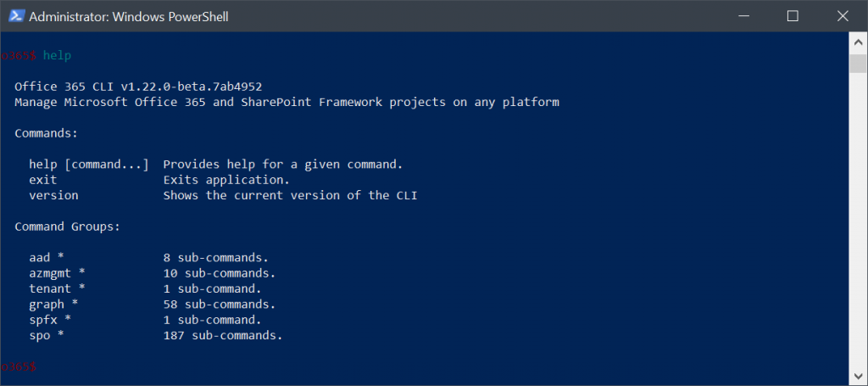
Task: Click the 'Office 365 CLI v1.22.0-beta' version line
Action: pos(138,87)
